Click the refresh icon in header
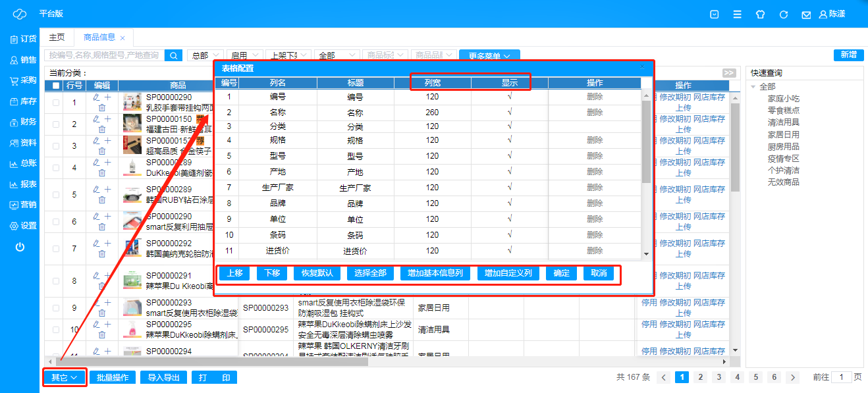The width and height of the screenshot is (868, 393). click(x=783, y=14)
